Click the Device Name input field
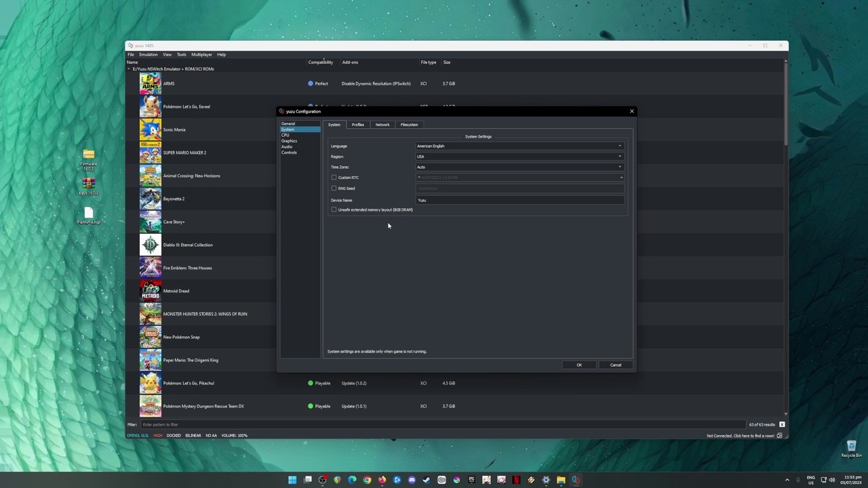Image resolution: width=868 pixels, height=488 pixels. (x=519, y=200)
